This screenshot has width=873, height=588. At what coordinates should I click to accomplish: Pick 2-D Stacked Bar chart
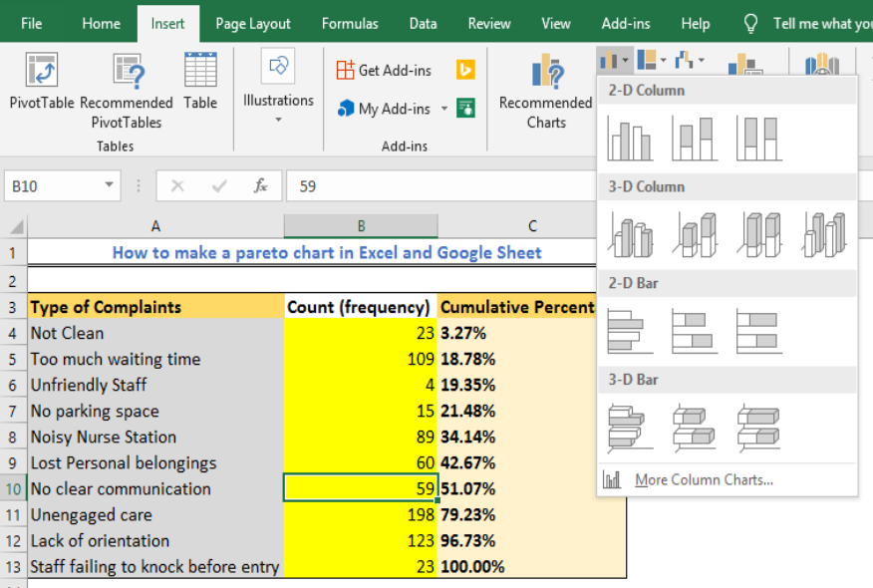point(694,331)
